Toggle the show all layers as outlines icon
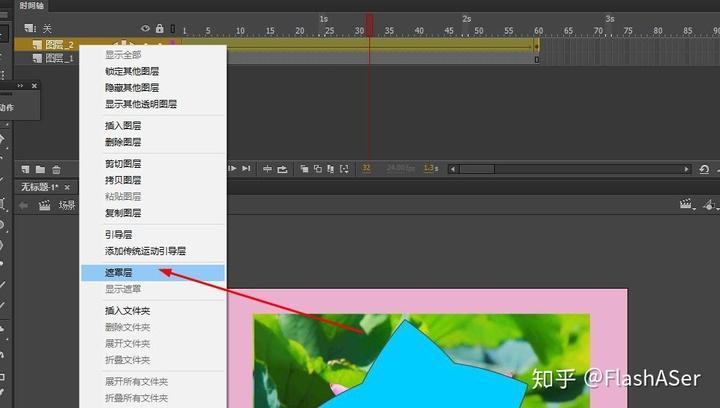The width and height of the screenshot is (720, 408). (x=173, y=28)
